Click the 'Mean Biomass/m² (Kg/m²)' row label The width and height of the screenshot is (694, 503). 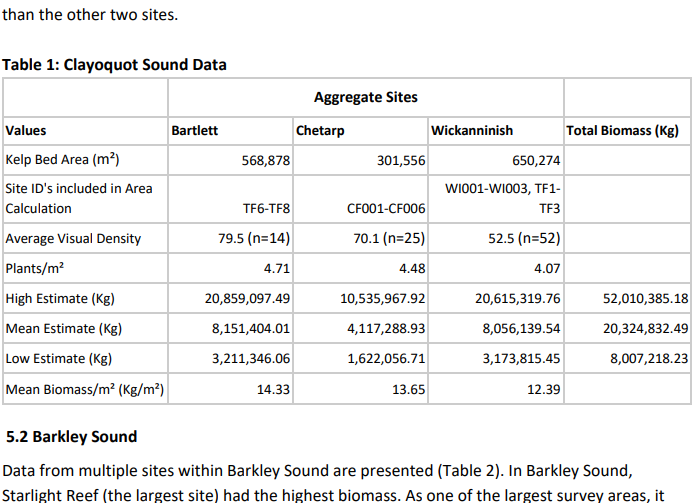pyautogui.click(x=84, y=389)
